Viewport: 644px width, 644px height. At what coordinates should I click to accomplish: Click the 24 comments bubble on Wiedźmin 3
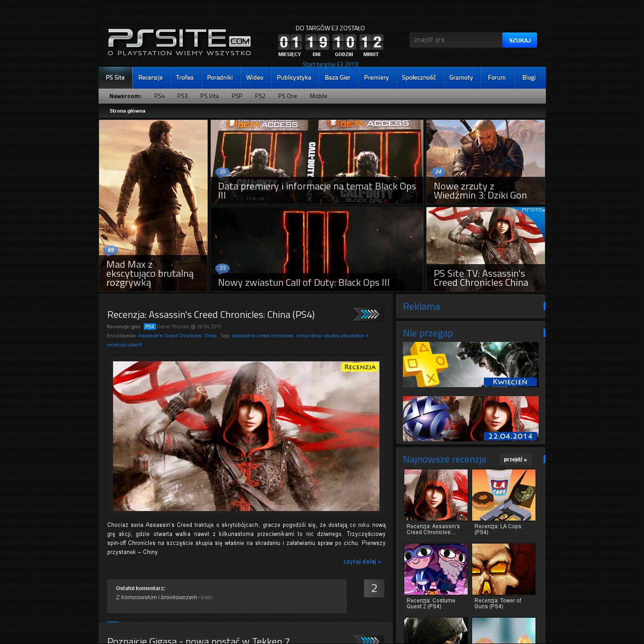438,172
